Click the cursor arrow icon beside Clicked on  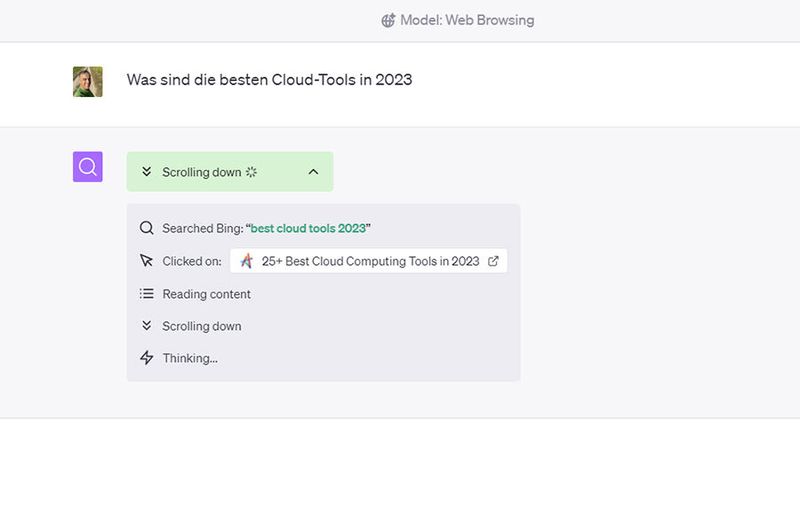coord(147,261)
